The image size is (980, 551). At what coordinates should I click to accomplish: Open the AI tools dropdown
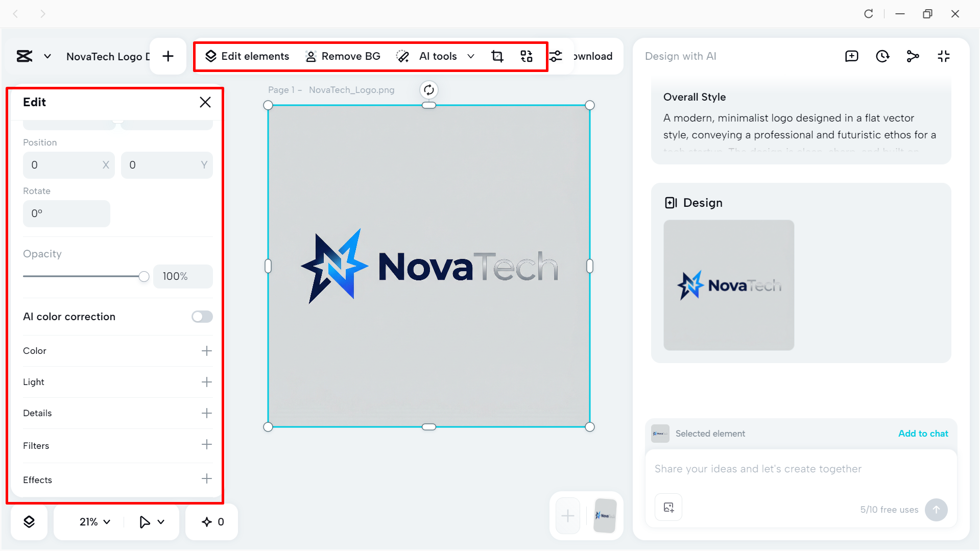pos(471,56)
